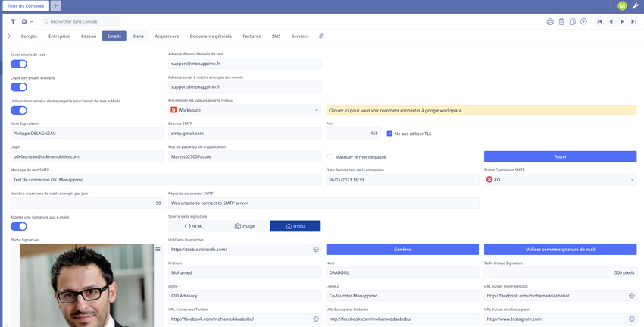This screenshot has height=327, width=644.
Task: Delete record with the trash icon
Action: 561,22
